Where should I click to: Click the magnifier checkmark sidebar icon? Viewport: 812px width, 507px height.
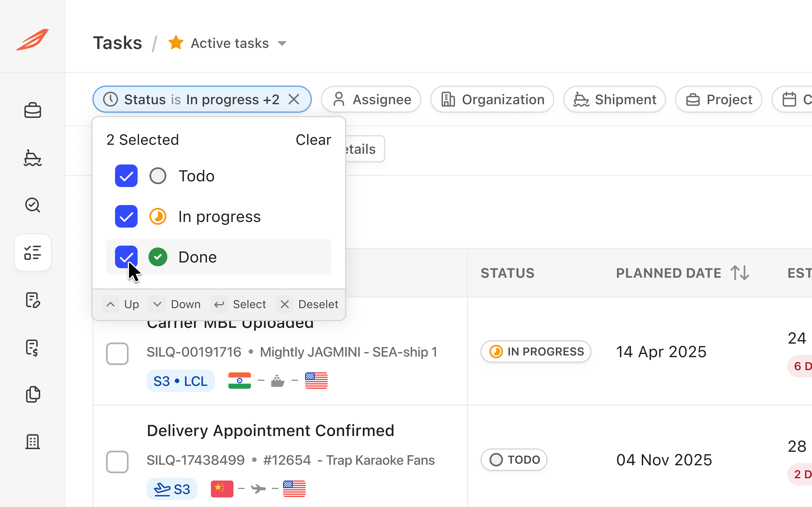[33, 205]
